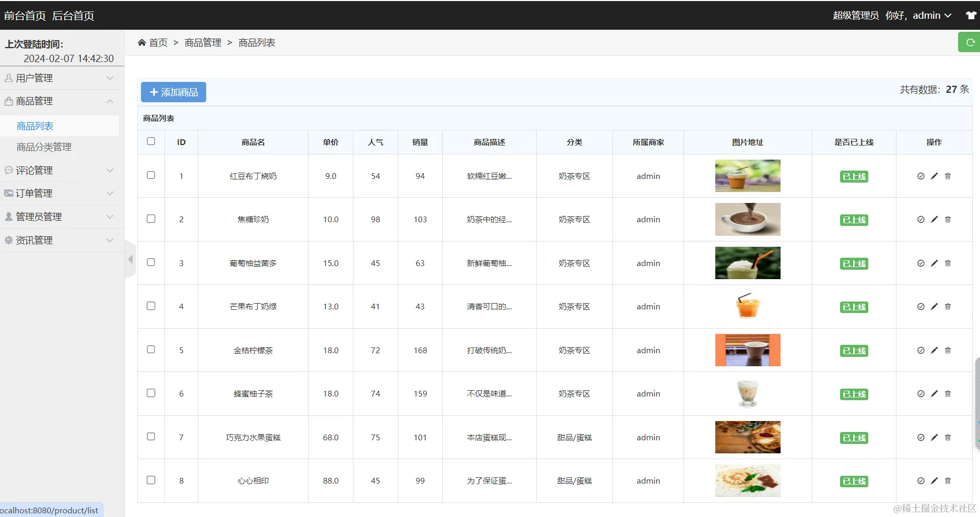Edit 芒果布丁奶绿 using the pencil icon

point(934,307)
